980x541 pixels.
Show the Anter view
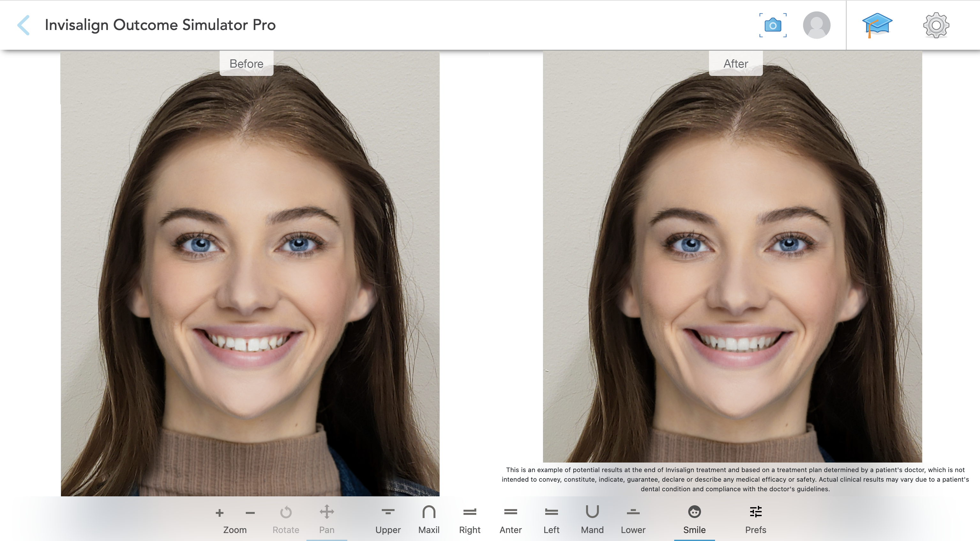click(510, 519)
